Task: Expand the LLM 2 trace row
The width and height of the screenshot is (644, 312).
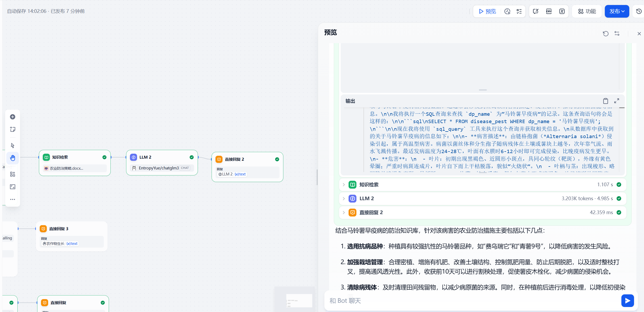Action: tap(344, 199)
